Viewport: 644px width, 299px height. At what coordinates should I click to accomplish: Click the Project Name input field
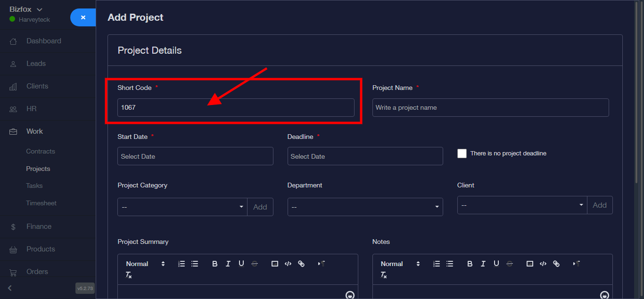(490, 107)
